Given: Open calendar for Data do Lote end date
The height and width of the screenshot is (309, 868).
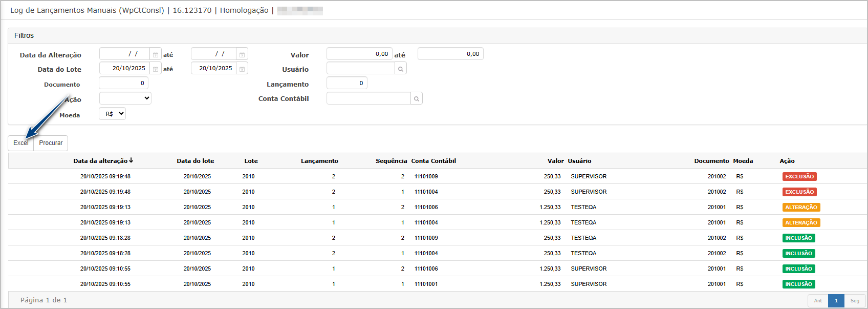Looking at the screenshot, I should (242, 69).
